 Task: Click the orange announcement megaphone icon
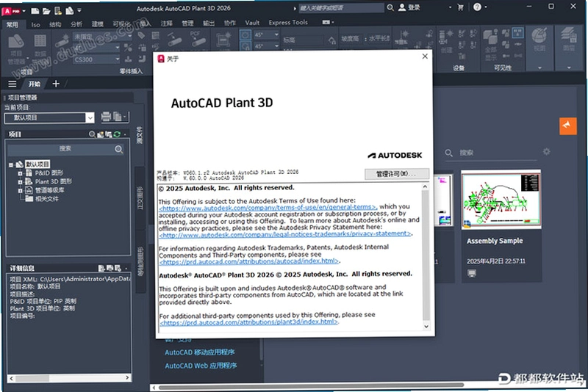[567, 126]
